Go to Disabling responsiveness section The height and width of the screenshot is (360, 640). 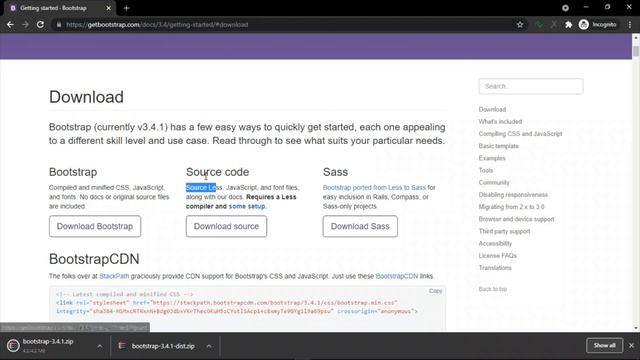pos(513,195)
